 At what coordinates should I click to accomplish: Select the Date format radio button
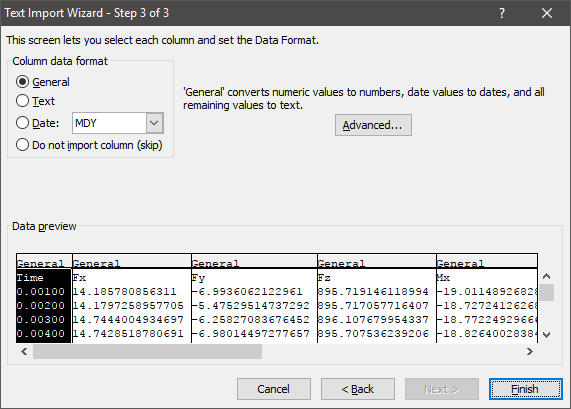click(x=22, y=123)
